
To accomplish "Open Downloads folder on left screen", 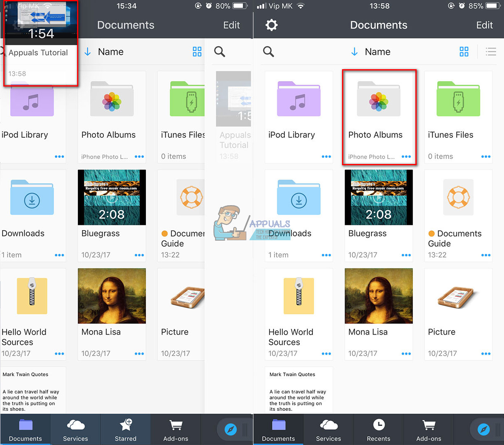I will [x=32, y=215].
